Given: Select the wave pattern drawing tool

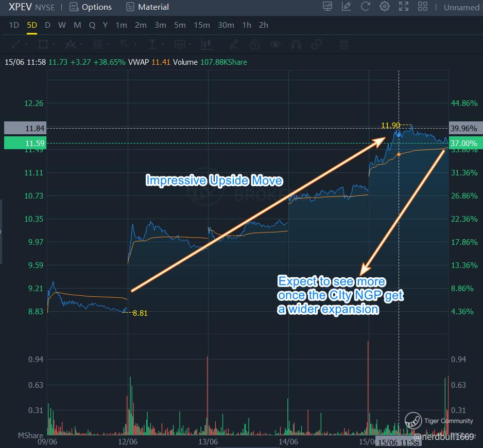Looking at the screenshot, I should click(x=70, y=44).
